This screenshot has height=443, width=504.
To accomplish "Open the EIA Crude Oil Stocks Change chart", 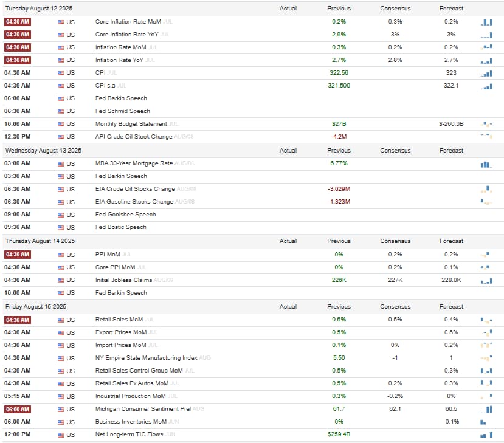I will [x=486, y=189].
